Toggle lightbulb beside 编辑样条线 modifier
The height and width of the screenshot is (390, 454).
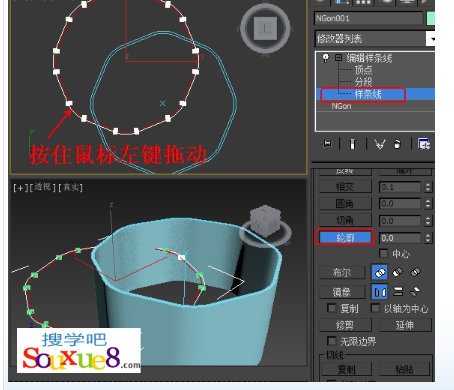point(326,58)
